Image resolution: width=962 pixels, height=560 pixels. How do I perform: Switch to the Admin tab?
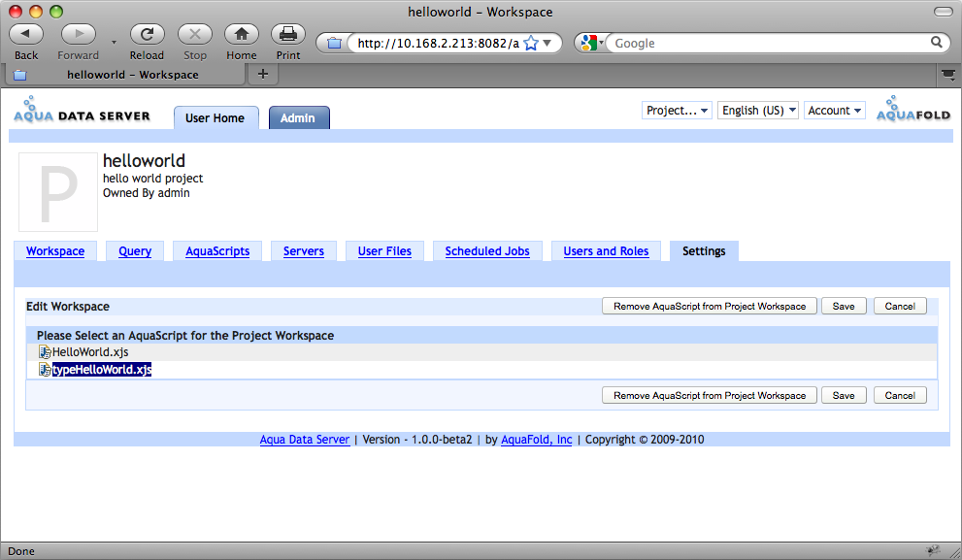point(298,117)
